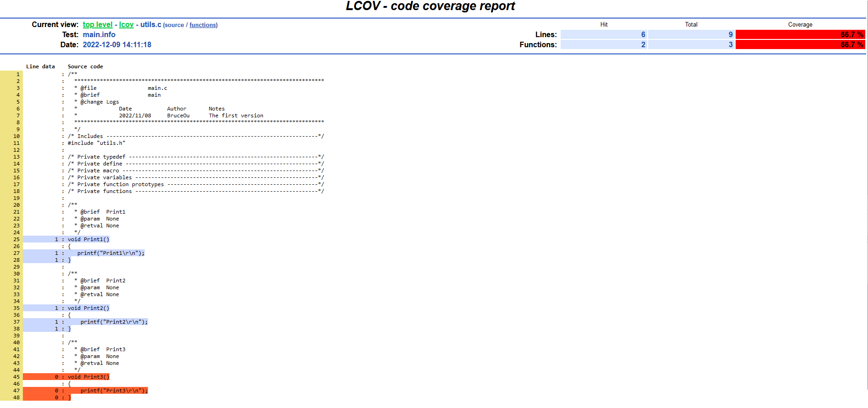The height and width of the screenshot is (408, 868).
Task: Click the line 'printf("Print2\r\n");'
Action: coord(114,322)
